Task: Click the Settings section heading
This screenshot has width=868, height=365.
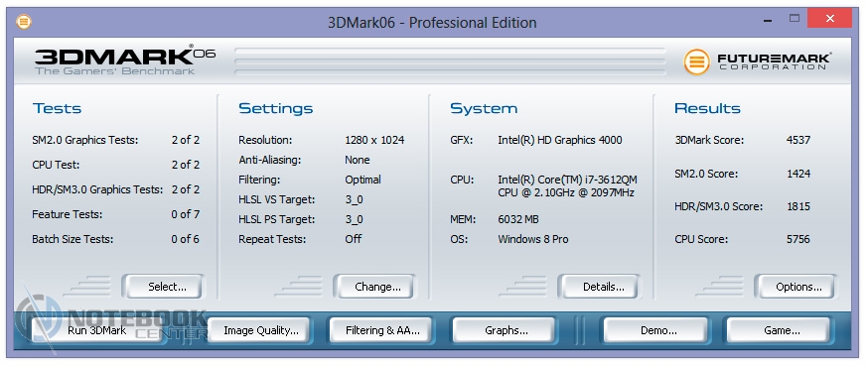Action: coord(276,108)
